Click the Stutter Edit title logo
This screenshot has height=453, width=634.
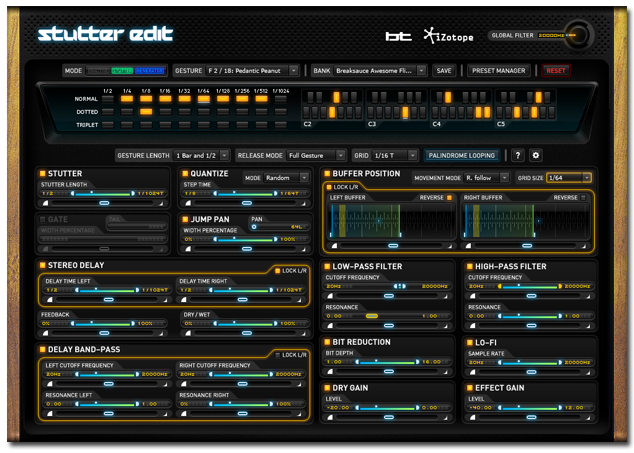tap(106, 34)
